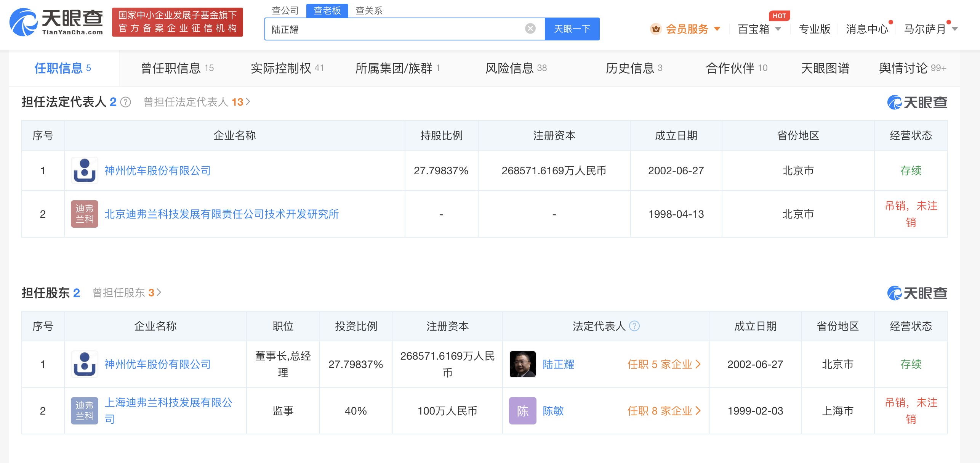
Task: Open 北京迪弗兰科技发展有限责任公司技术开发研究所 link
Action: (x=222, y=214)
